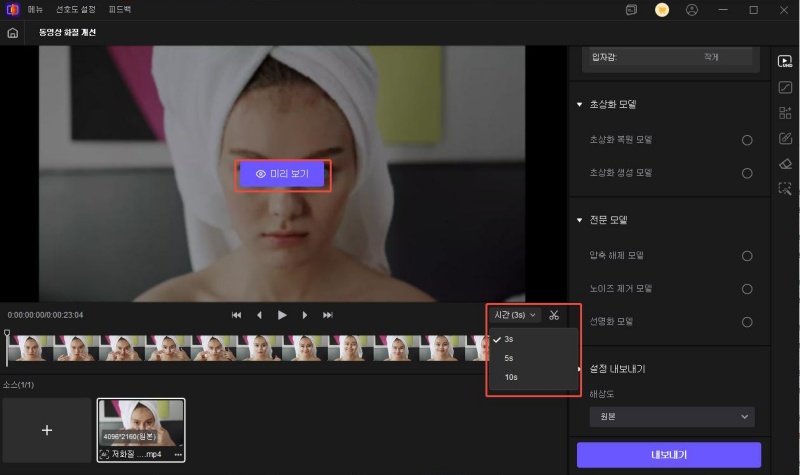Click the purple 내보내기 export button

pyautogui.click(x=668, y=455)
